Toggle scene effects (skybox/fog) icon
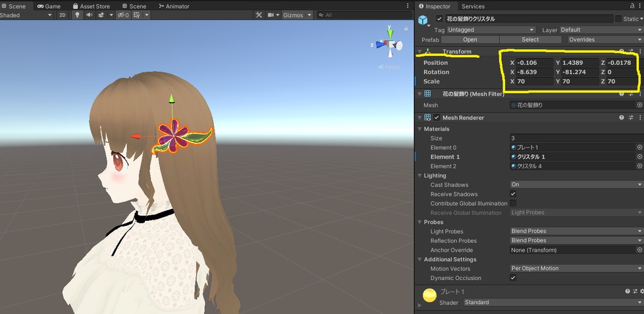 click(x=101, y=15)
